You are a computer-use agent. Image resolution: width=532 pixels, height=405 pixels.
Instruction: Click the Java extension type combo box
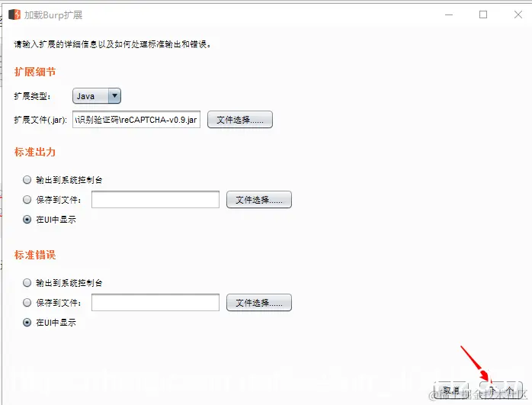point(97,96)
